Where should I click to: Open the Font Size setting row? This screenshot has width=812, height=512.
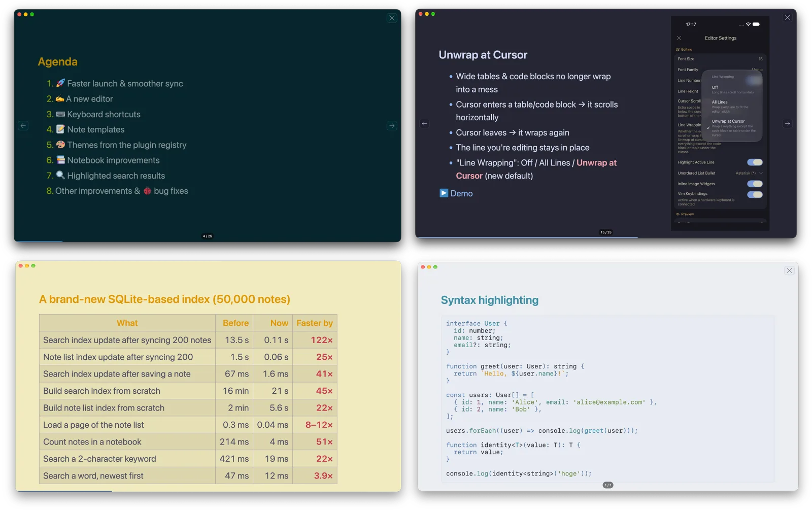click(720, 59)
